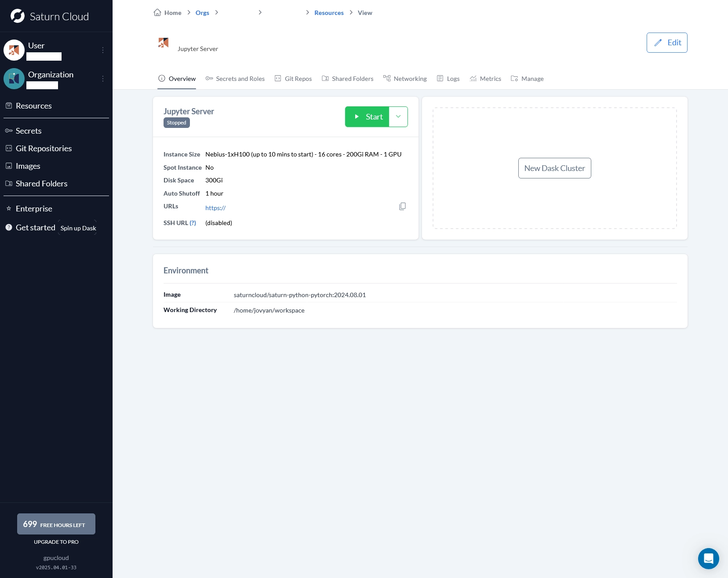728x578 pixels.
Task: Expand the Start button dropdown arrow
Action: click(398, 117)
